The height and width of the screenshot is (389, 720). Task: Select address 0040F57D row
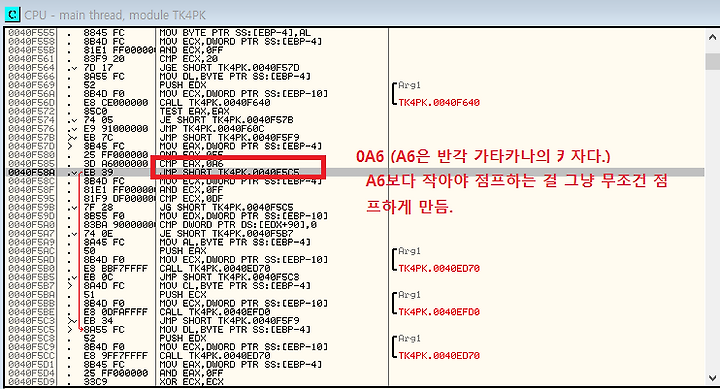tap(31, 146)
